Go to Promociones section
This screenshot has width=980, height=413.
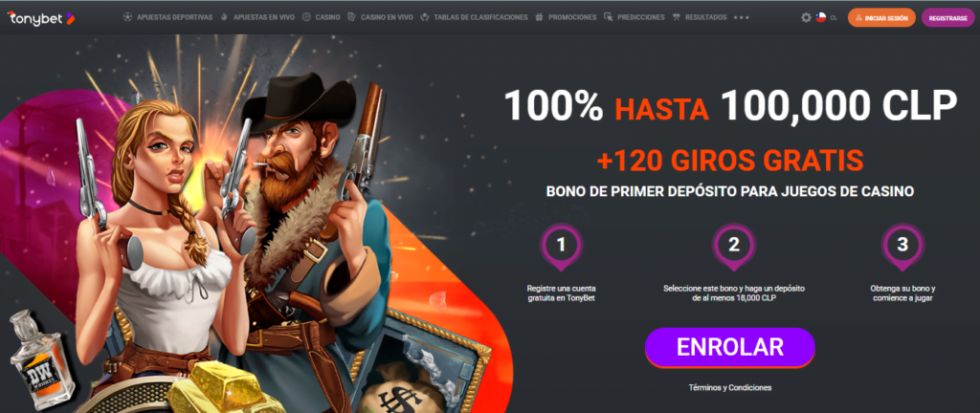click(x=572, y=17)
